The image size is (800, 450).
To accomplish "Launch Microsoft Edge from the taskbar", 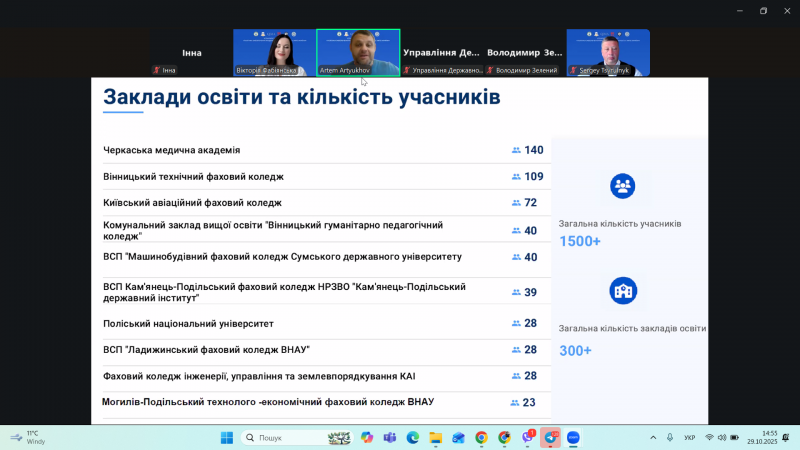I will 412,438.
